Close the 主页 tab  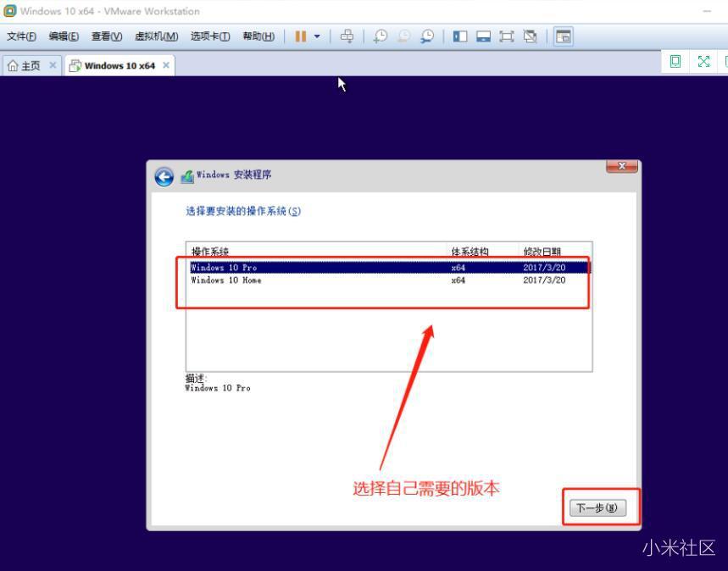53,65
